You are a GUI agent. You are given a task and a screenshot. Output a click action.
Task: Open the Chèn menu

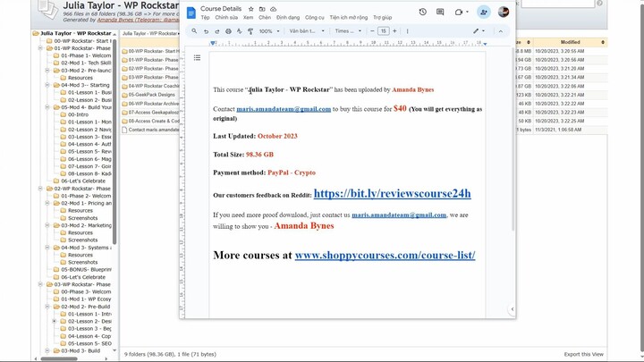(264, 17)
